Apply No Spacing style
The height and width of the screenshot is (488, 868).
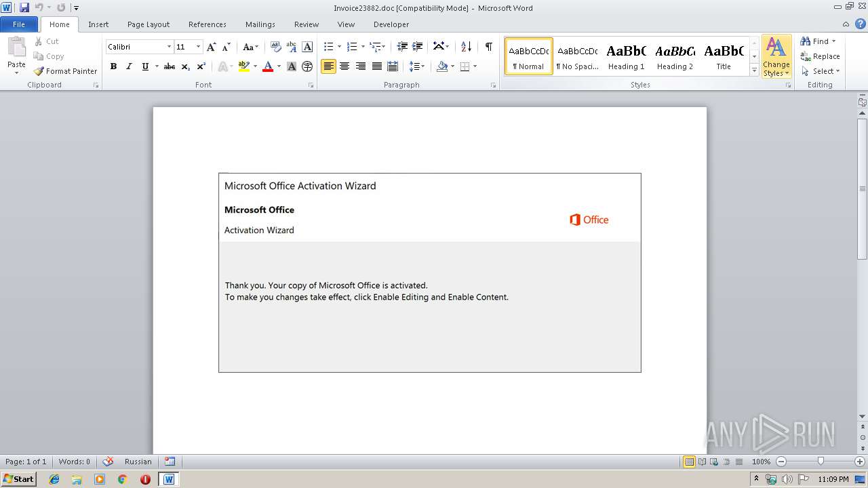[577, 56]
